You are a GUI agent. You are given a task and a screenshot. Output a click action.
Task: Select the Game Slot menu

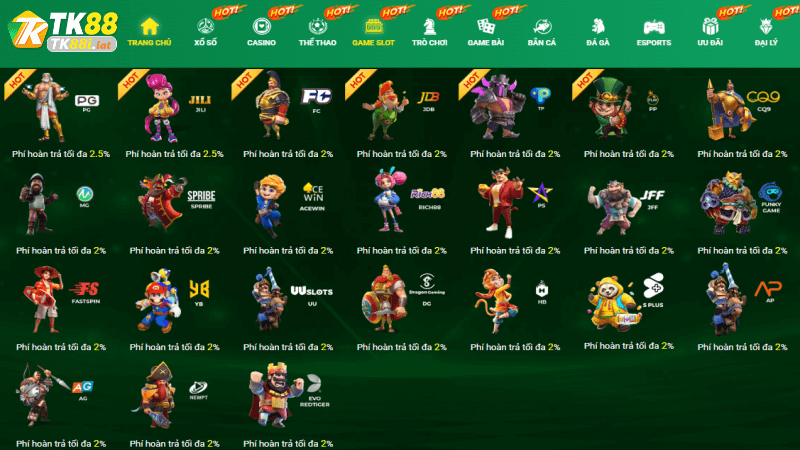coord(373,32)
